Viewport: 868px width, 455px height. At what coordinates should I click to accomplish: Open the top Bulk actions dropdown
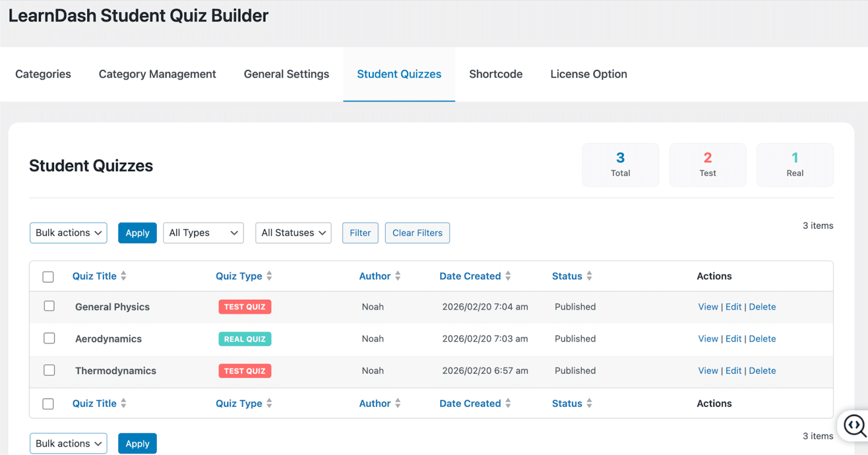68,233
